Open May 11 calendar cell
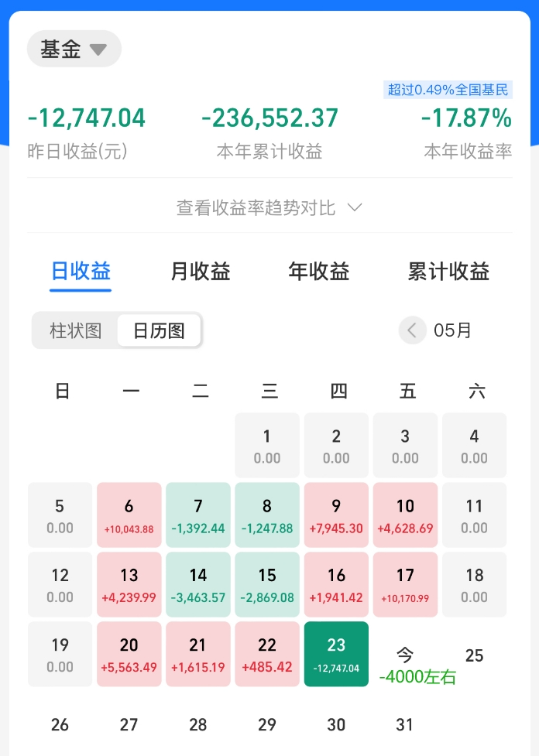539x756 pixels. pos(475,515)
